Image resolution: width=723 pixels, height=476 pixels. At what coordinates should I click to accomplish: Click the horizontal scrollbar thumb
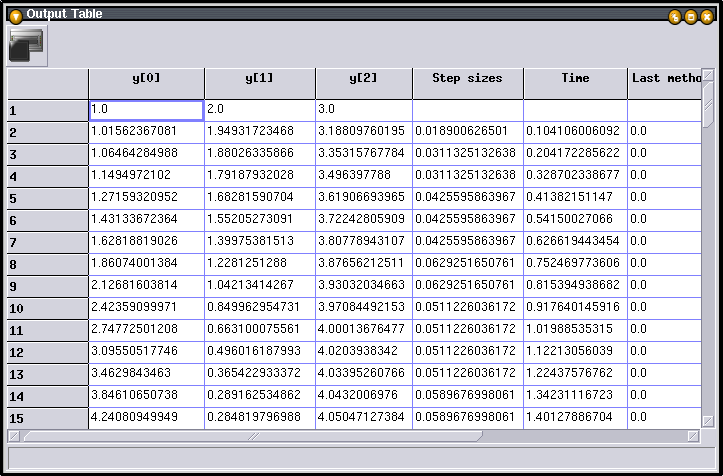click(250, 436)
